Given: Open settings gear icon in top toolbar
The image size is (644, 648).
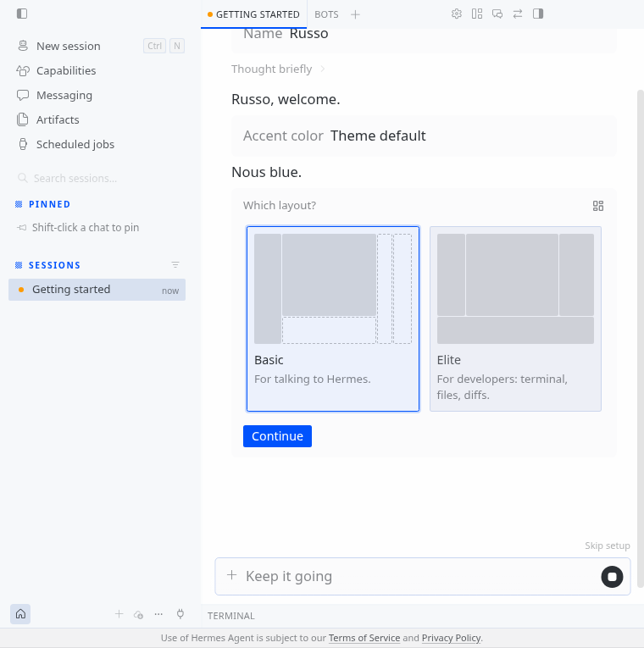Looking at the screenshot, I should [457, 14].
